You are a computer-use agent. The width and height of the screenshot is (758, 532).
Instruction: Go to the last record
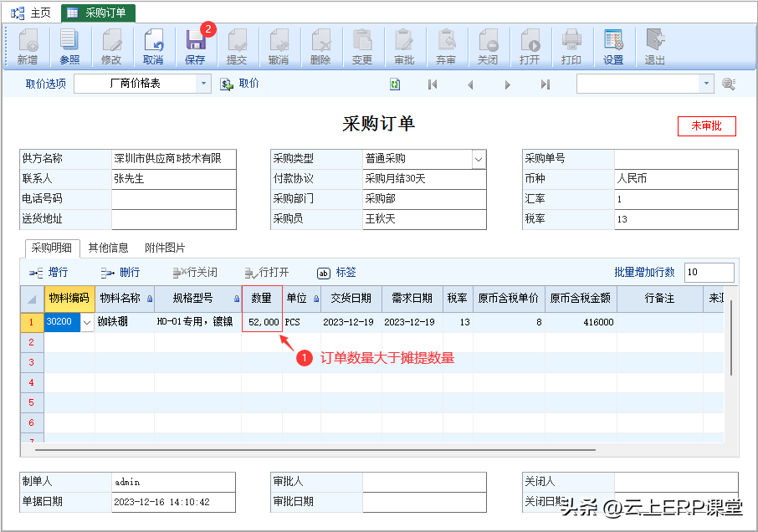click(x=545, y=84)
